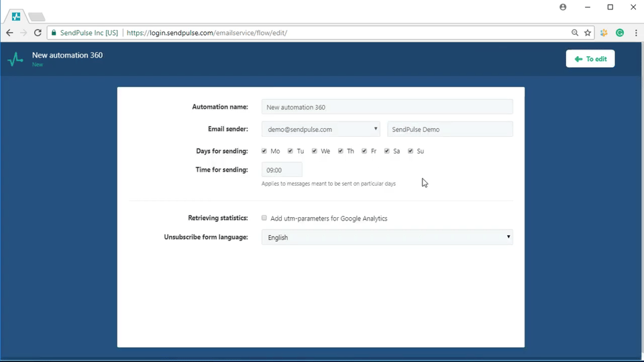Viewport: 644px width, 362px height.
Task: Close the Chrome window
Action: [x=633, y=7]
